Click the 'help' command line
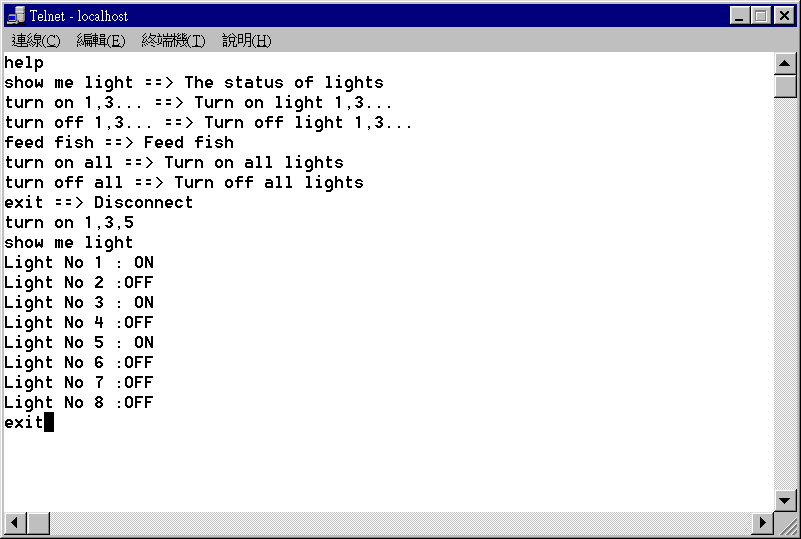 [24, 63]
